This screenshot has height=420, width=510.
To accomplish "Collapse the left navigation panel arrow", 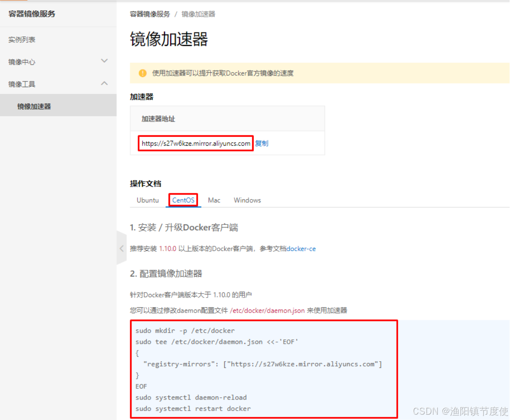I will coord(121,249).
